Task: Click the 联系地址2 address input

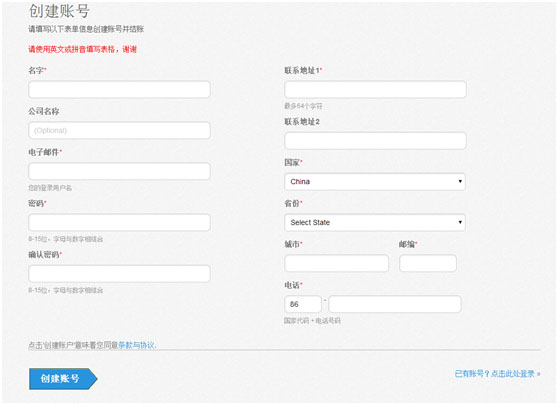Action: (375, 141)
